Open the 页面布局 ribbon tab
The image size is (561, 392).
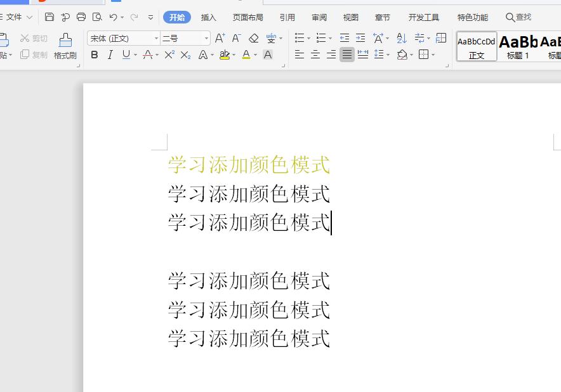pyautogui.click(x=248, y=17)
